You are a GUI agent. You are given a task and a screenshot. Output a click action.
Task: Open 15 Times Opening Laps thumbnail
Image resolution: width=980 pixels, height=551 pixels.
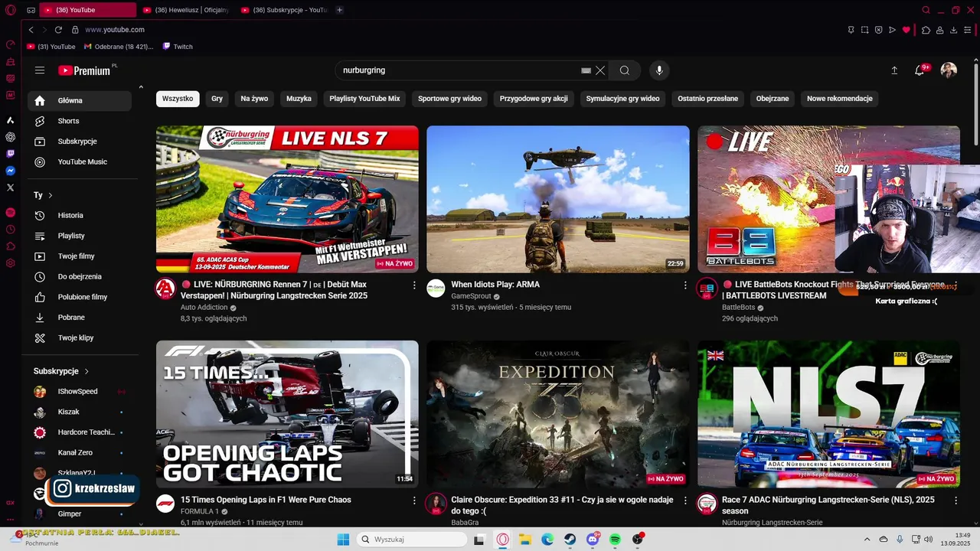[287, 414]
